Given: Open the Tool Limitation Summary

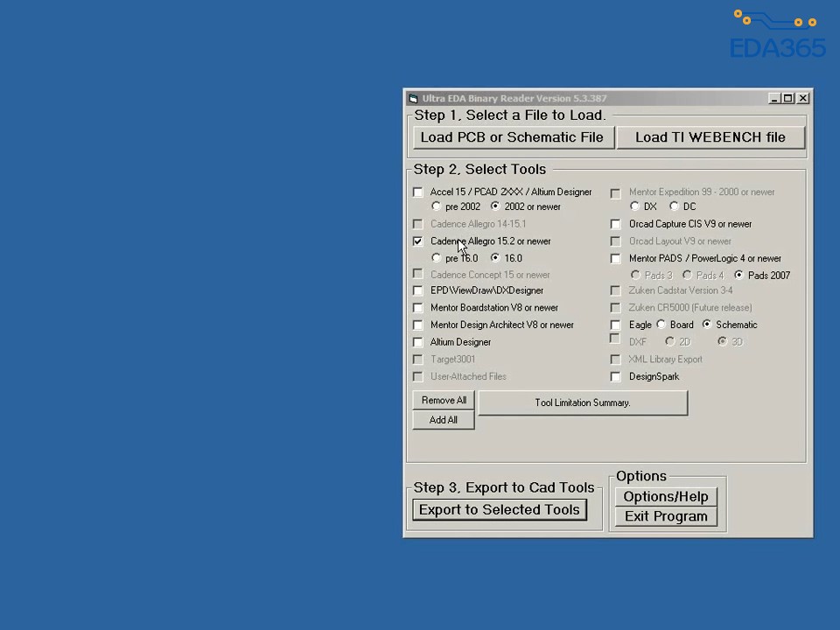Looking at the screenshot, I should [583, 402].
